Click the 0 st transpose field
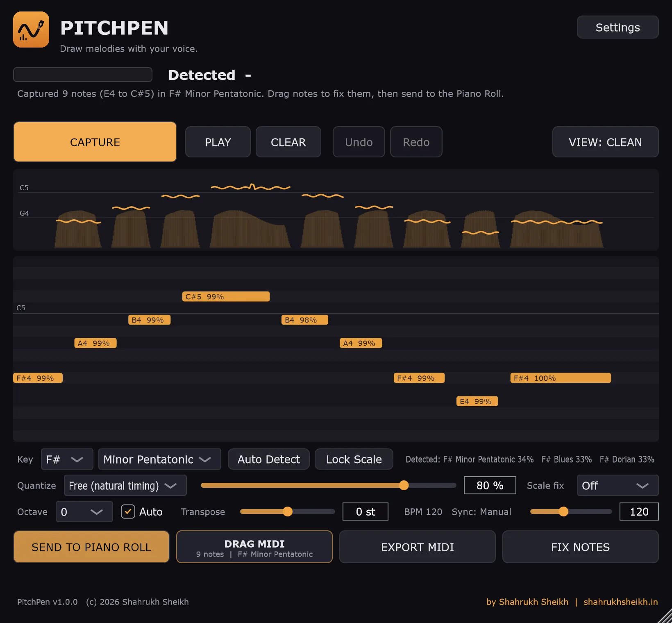 pos(365,512)
